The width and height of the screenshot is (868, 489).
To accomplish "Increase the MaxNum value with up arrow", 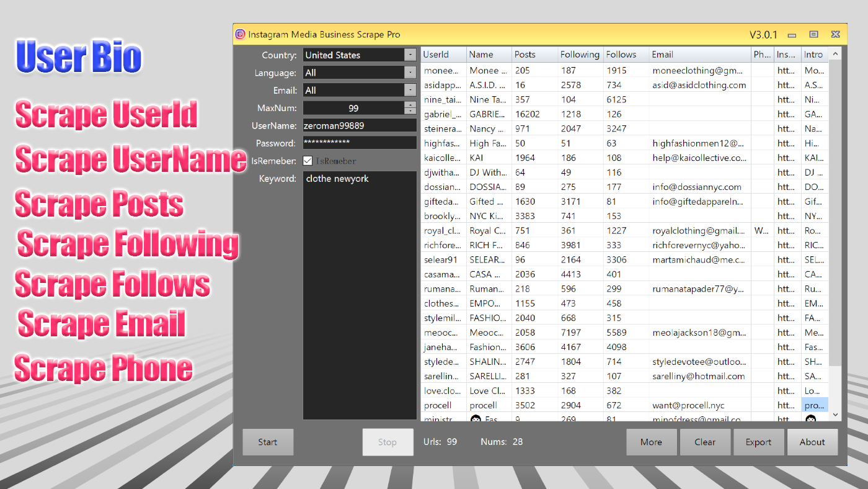I will click(410, 104).
